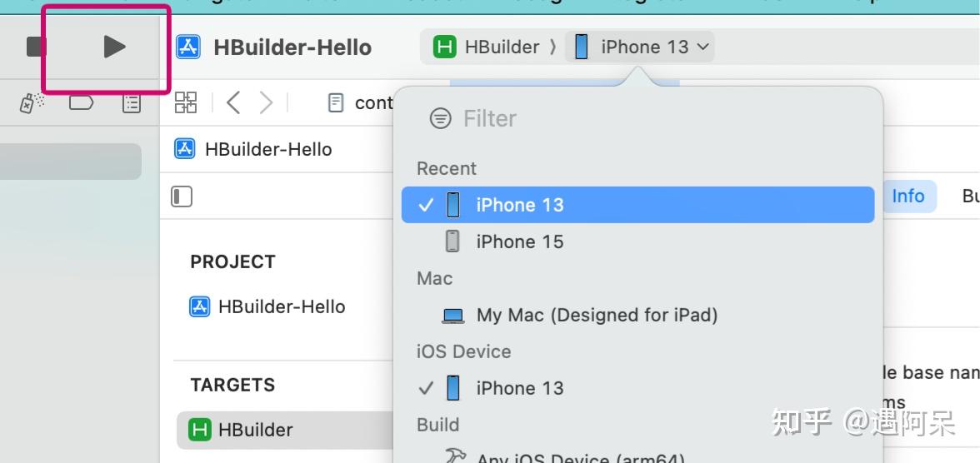Open the report navigator list icon

[x=132, y=102]
